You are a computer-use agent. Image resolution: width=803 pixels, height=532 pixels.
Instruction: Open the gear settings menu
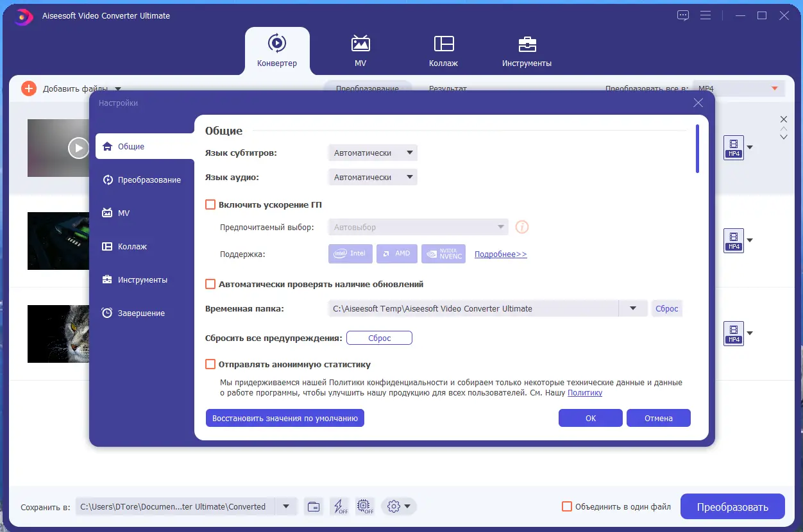399,506
